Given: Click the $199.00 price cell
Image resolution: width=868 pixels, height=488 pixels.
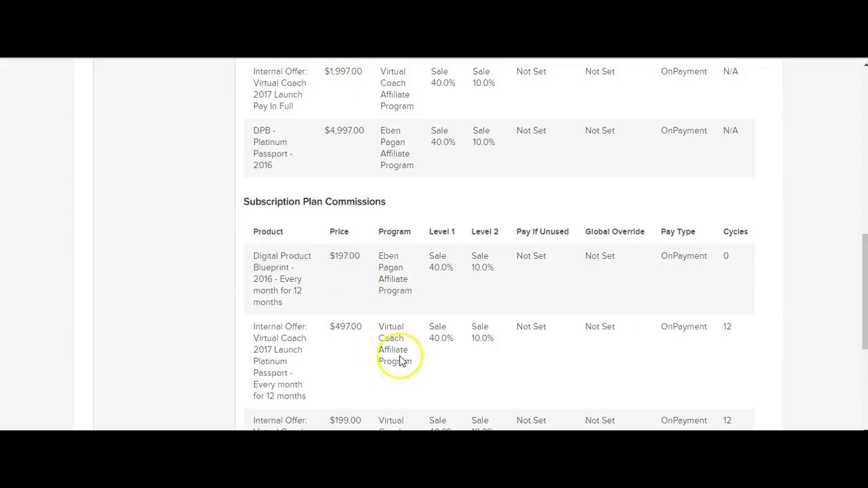Looking at the screenshot, I should tap(345, 420).
